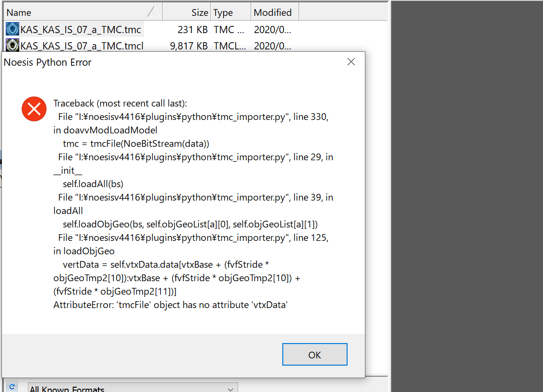Screen dimensions: 543x392
Task: Click the 'self.loadAll(bs)' traceback line
Action: point(93,184)
